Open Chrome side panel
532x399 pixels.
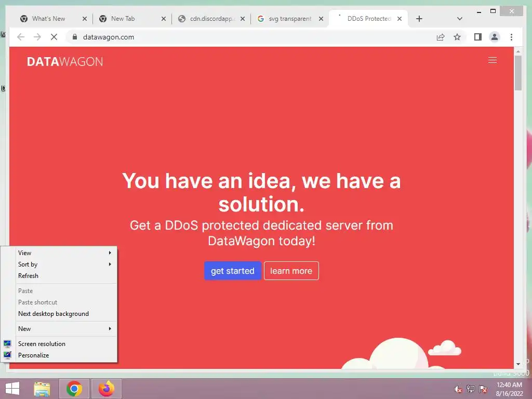click(x=478, y=37)
